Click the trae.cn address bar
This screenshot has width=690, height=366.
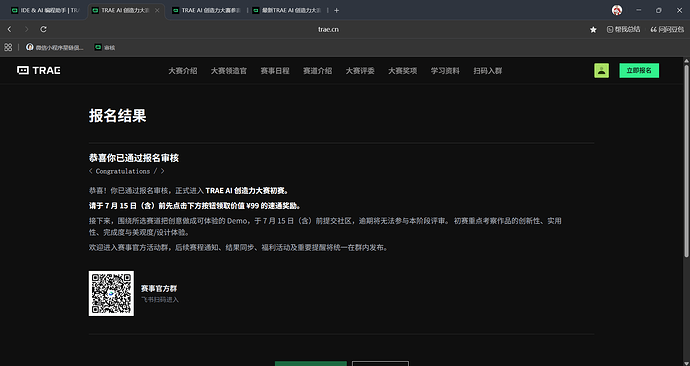pos(328,29)
